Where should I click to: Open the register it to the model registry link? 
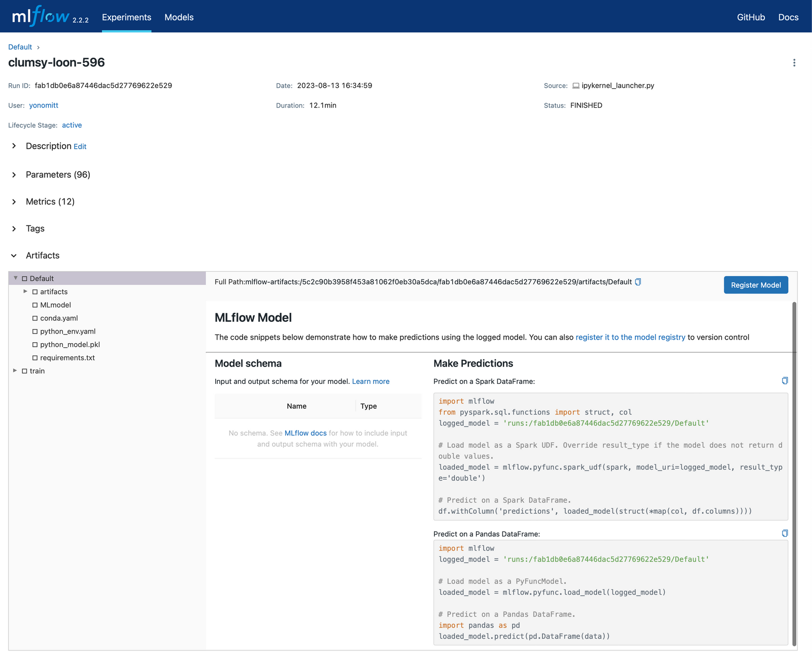click(x=630, y=337)
